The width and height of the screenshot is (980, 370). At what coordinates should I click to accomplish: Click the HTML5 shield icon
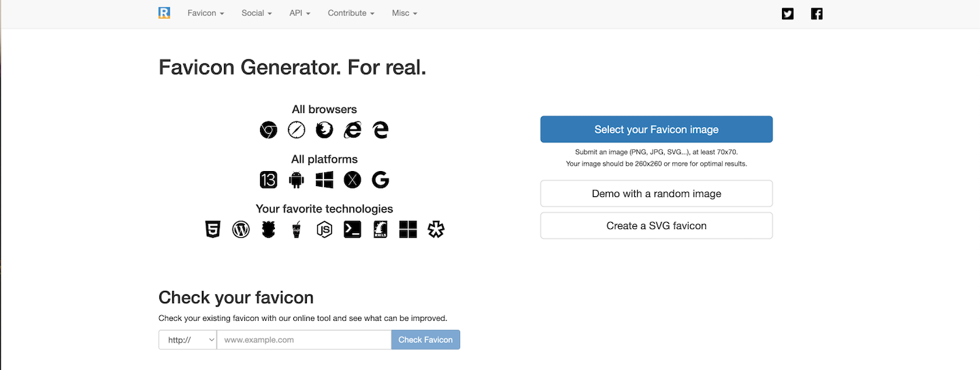(213, 230)
